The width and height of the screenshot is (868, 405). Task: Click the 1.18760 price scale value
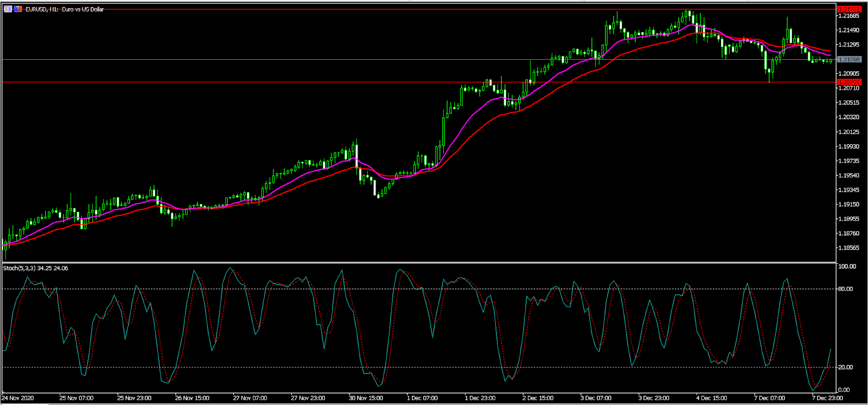849,233
